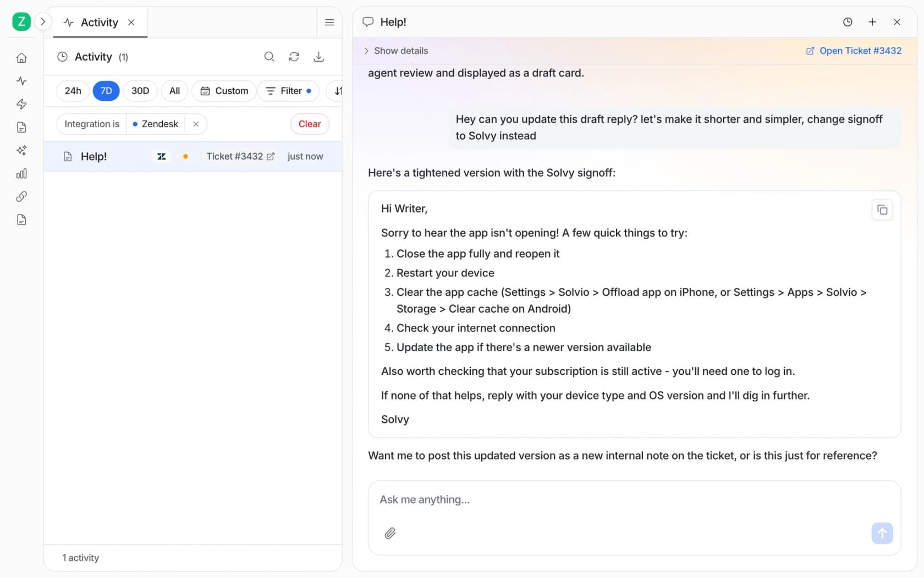924x578 pixels.
Task: Select the 24h time range
Action: 73,91
